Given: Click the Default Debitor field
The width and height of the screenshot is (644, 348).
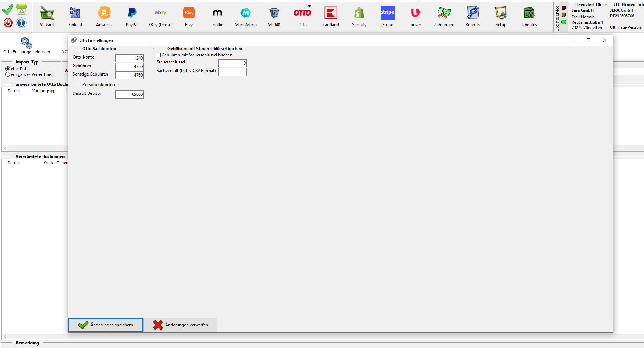Looking at the screenshot, I should coord(129,94).
